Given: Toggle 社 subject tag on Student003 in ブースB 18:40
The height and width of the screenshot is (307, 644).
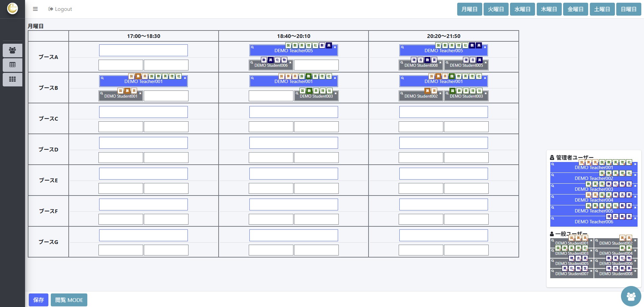Looking at the screenshot, I should point(329,91).
